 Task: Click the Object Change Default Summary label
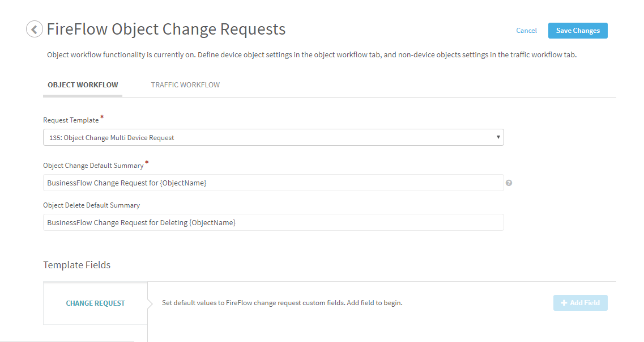[x=93, y=166]
